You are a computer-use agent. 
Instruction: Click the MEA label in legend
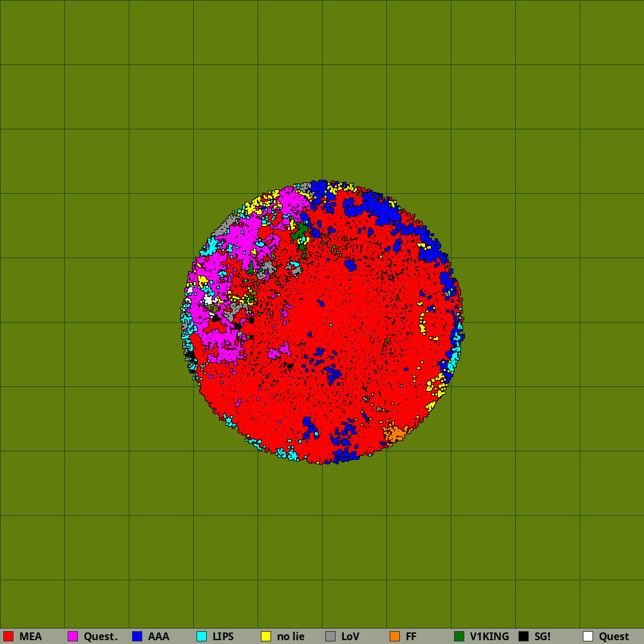click(30, 636)
